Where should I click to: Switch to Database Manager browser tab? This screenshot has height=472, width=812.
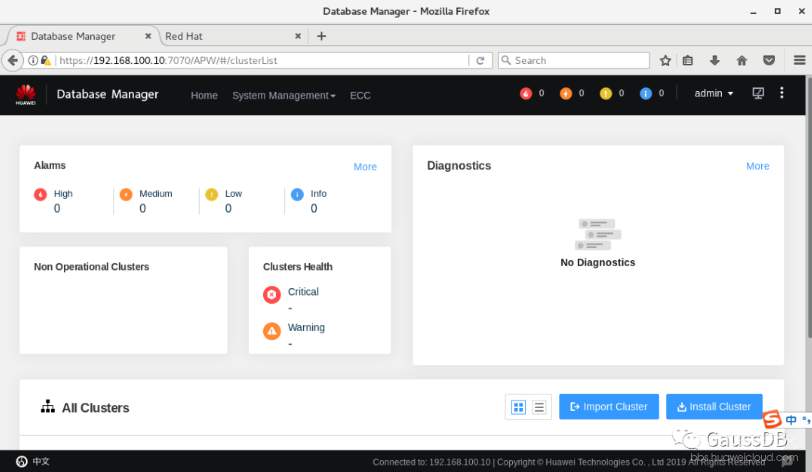(82, 36)
